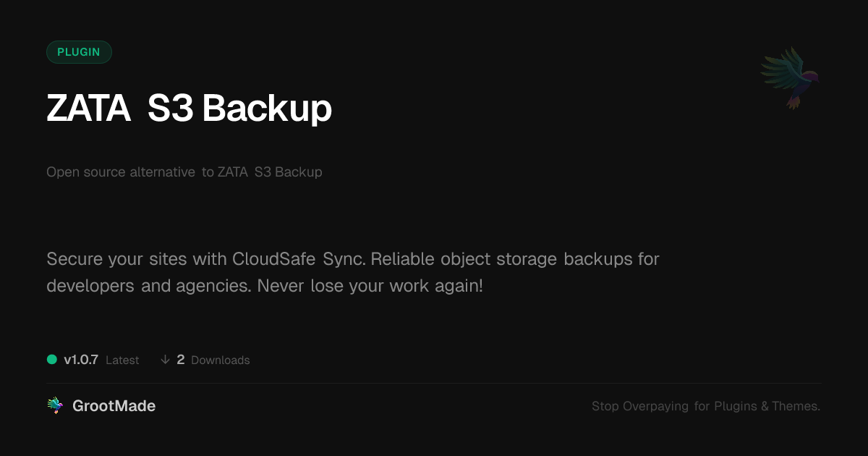
Task: Click the downward arrow download icon
Action: pyautogui.click(x=165, y=360)
